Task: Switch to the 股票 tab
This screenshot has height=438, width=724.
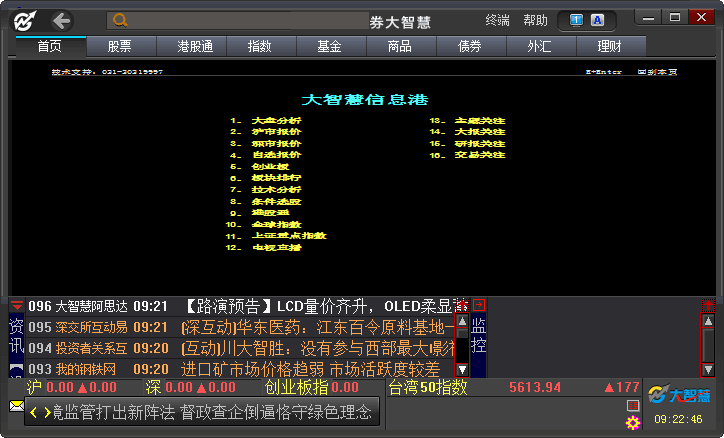Action: [120, 46]
